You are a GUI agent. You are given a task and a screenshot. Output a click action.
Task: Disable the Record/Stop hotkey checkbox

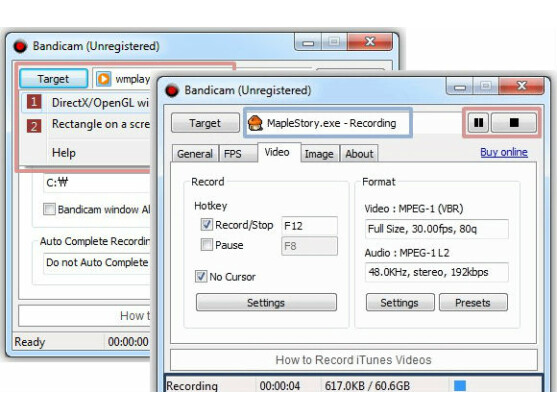[x=206, y=224]
